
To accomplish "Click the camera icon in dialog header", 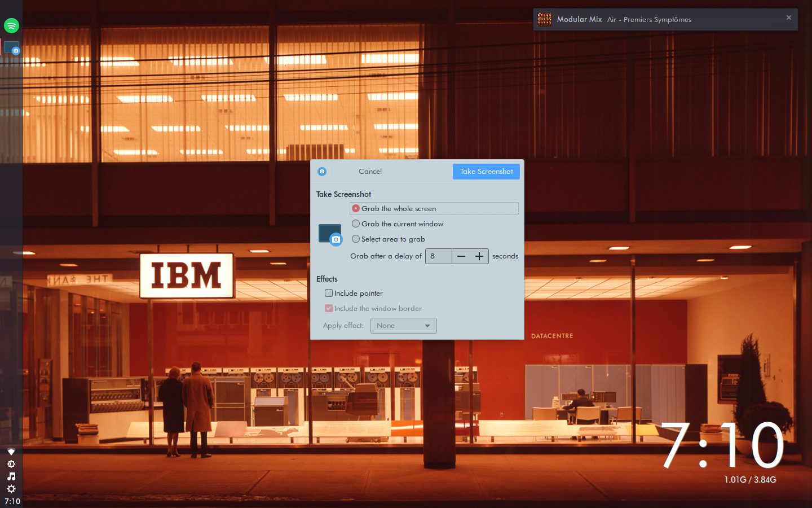I will pos(322,172).
